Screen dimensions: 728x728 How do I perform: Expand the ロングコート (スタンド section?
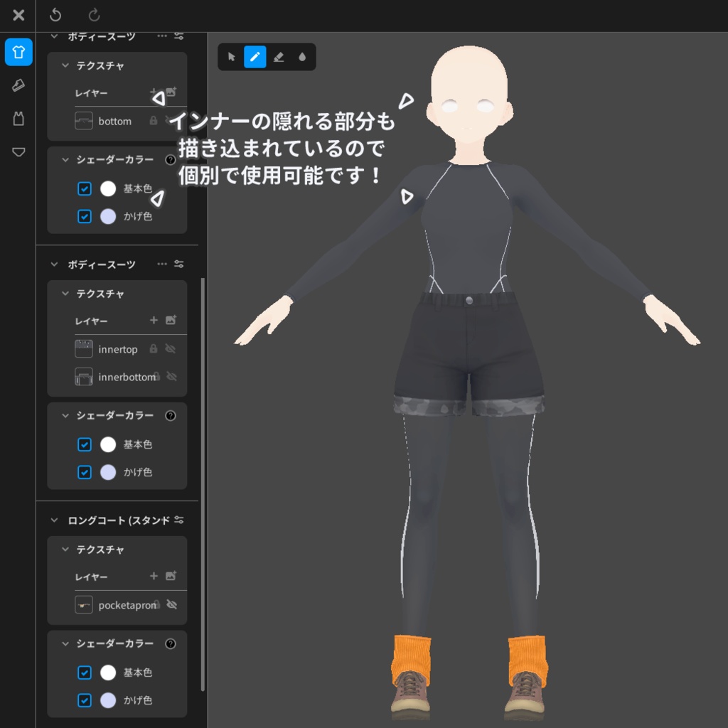click(53, 520)
